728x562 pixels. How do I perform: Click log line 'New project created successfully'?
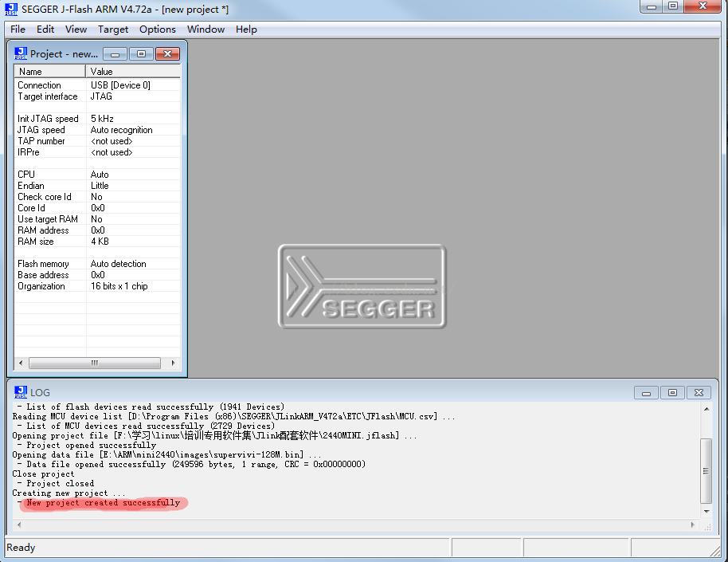pyautogui.click(x=103, y=502)
